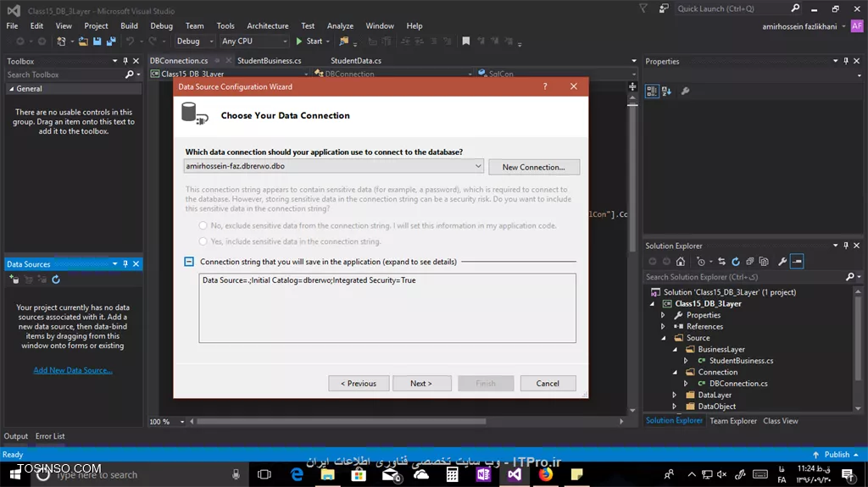Click the editor horizontal scrollbar thumb
The width and height of the screenshot is (868, 487).
click(342, 422)
